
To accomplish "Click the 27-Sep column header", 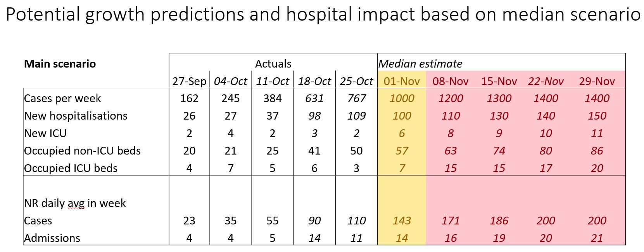I will coord(189,81).
